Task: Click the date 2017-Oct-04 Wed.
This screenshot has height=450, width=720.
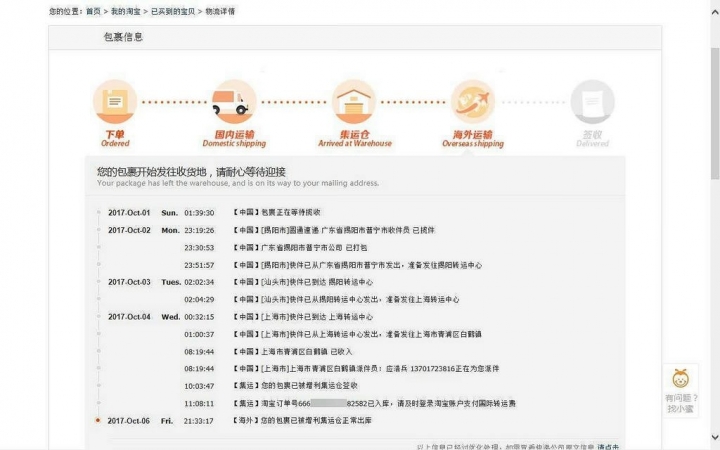Action: pyautogui.click(x=144, y=317)
